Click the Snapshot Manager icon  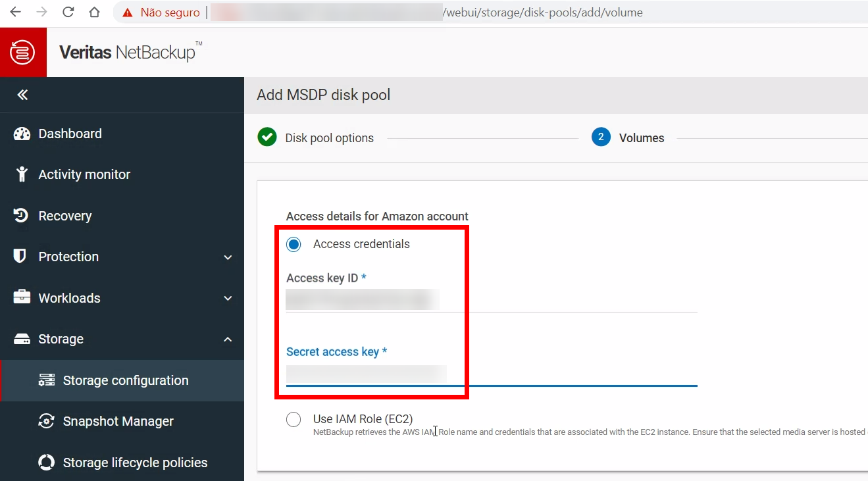click(x=46, y=421)
